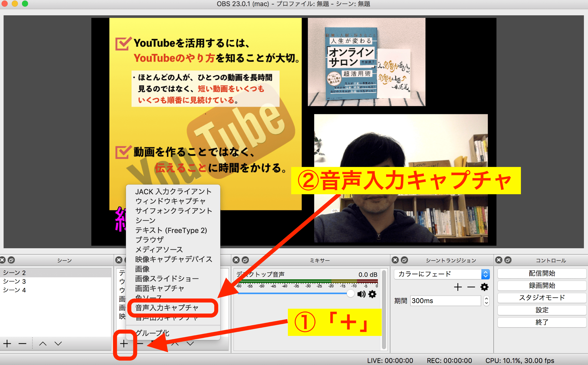Select ブラウザ in the source menu
The width and height of the screenshot is (588, 365).
[x=173, y=240]
